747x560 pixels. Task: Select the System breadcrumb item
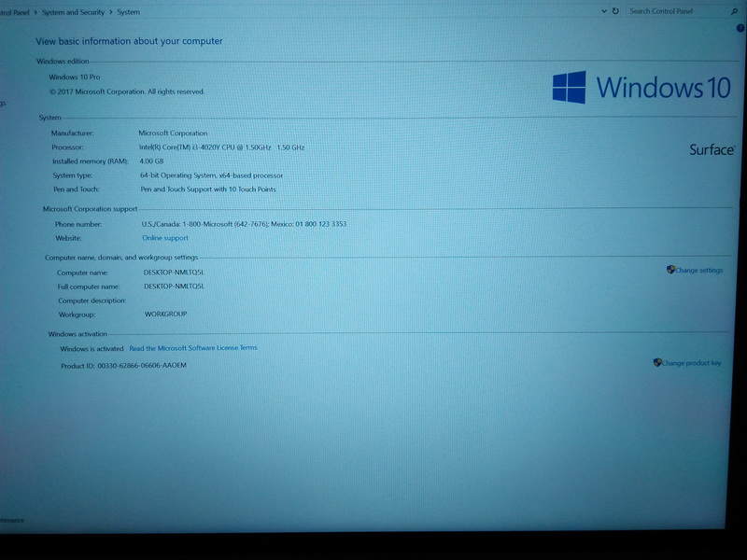pyautogui.click(x=128, y=12)
